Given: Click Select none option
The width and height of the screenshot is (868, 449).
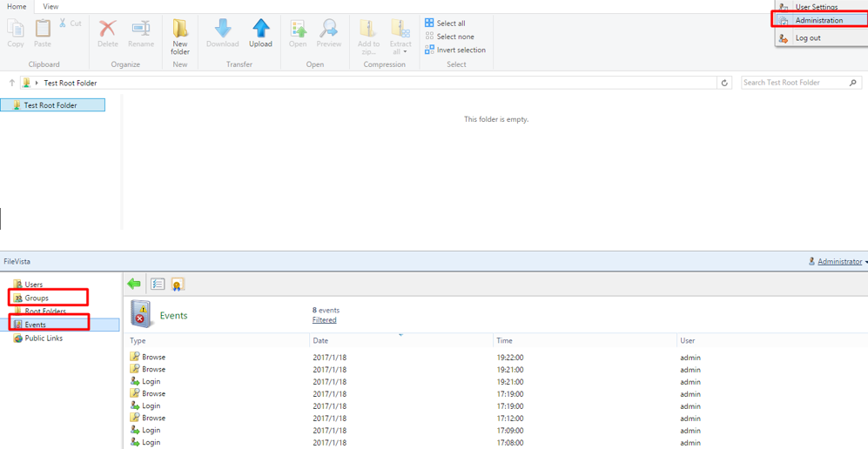Looking at the screenshot, I should 449,37.
